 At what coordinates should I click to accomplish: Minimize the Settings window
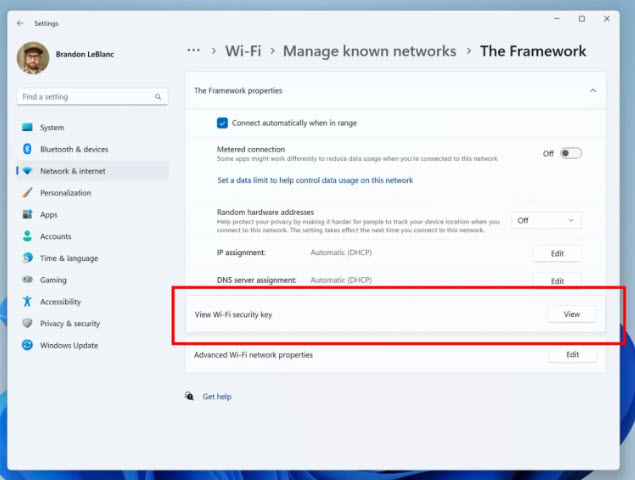coord(557,19)
